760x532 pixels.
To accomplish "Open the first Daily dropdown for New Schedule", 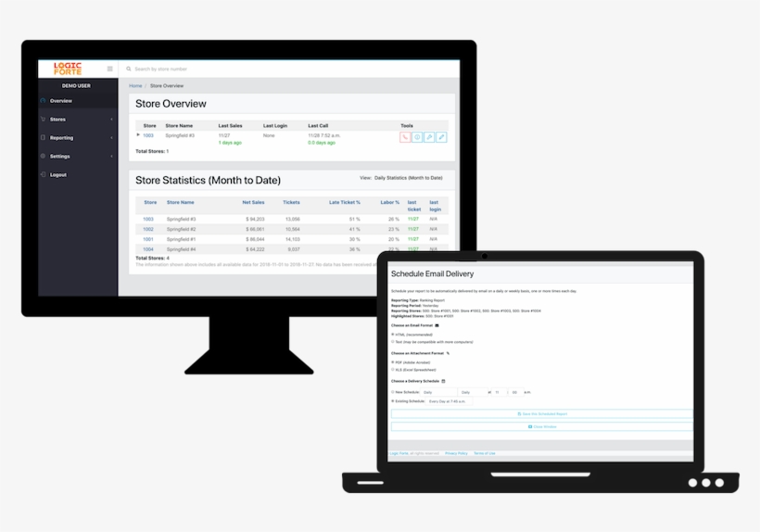I will tap(438, 392).
